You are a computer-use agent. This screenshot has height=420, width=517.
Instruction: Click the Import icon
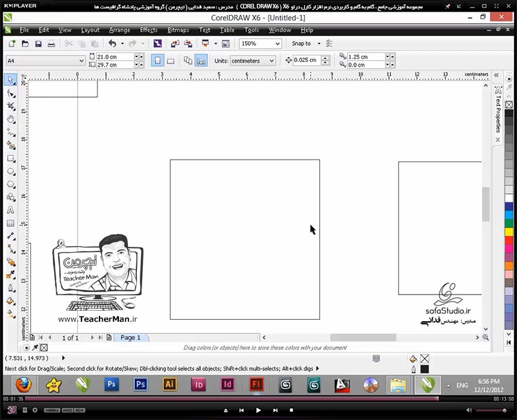[x=175, y=43]
